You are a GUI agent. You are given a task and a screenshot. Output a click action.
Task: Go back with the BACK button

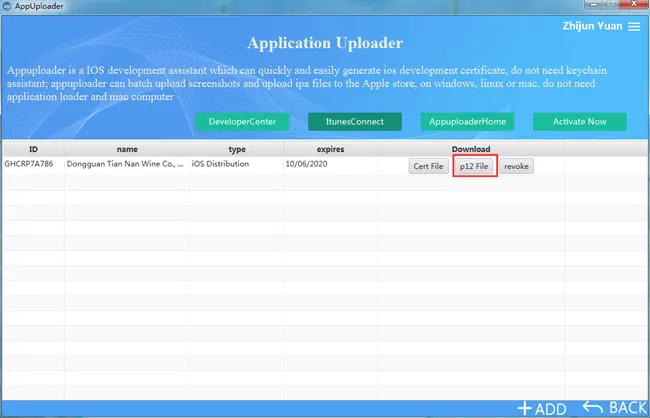[x=615, y=408]
